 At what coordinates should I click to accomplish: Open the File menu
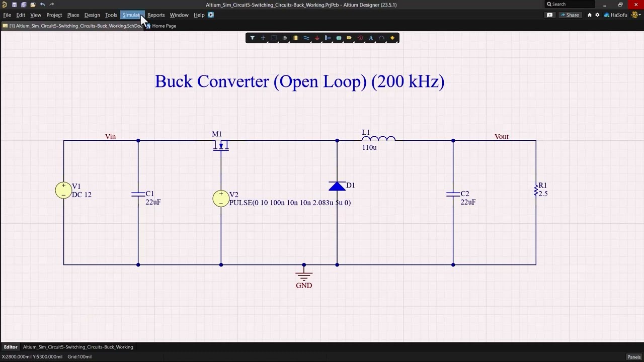click(x=7, y=15)
